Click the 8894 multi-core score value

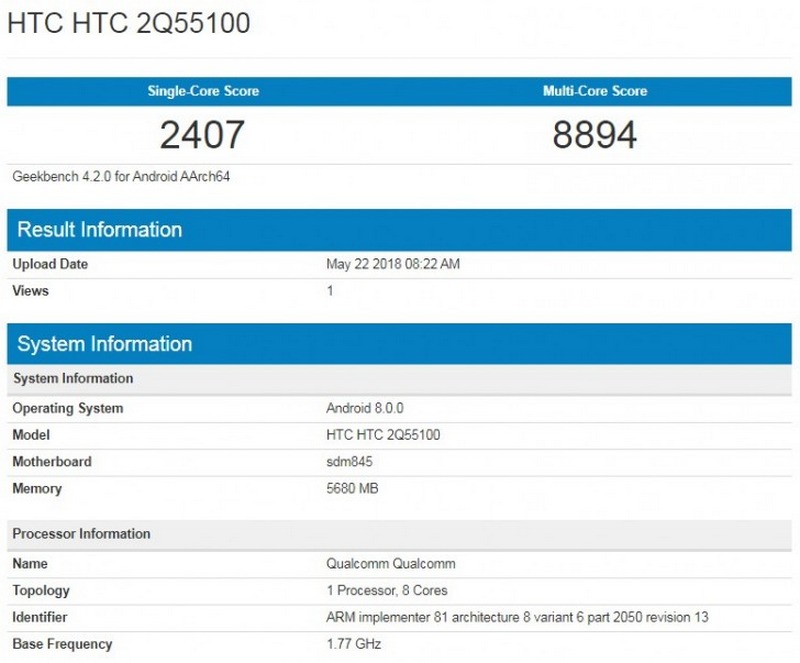tap(594, 132)
